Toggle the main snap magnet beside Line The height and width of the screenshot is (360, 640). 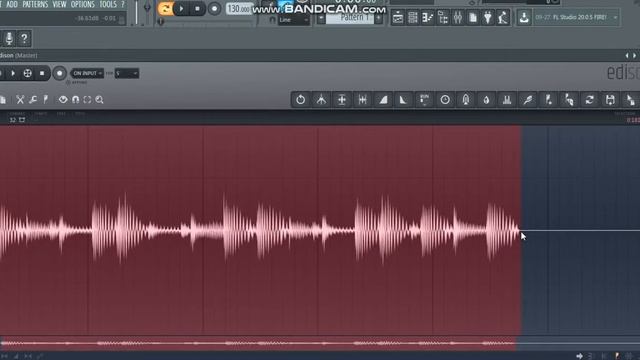[x=273, y=19]
